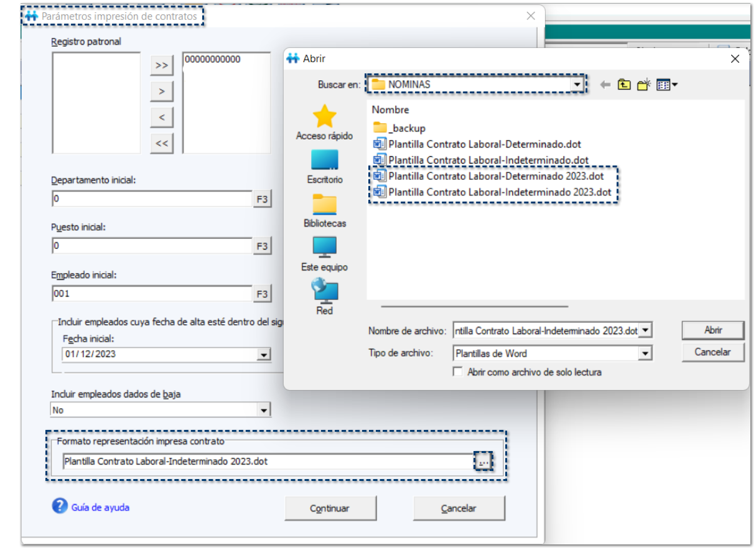Remove all registros with the << button

pos(162,143)
